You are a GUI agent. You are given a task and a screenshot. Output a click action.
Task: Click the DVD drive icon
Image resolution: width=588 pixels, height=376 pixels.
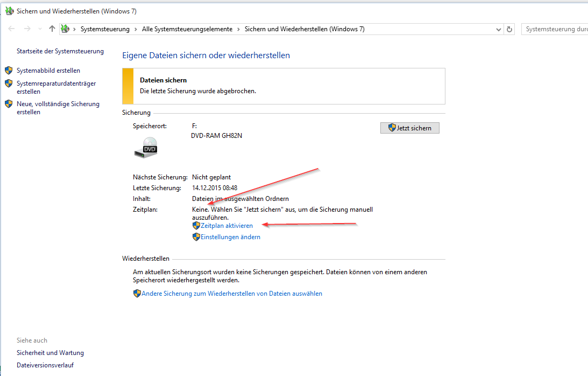tap(146, 148)
